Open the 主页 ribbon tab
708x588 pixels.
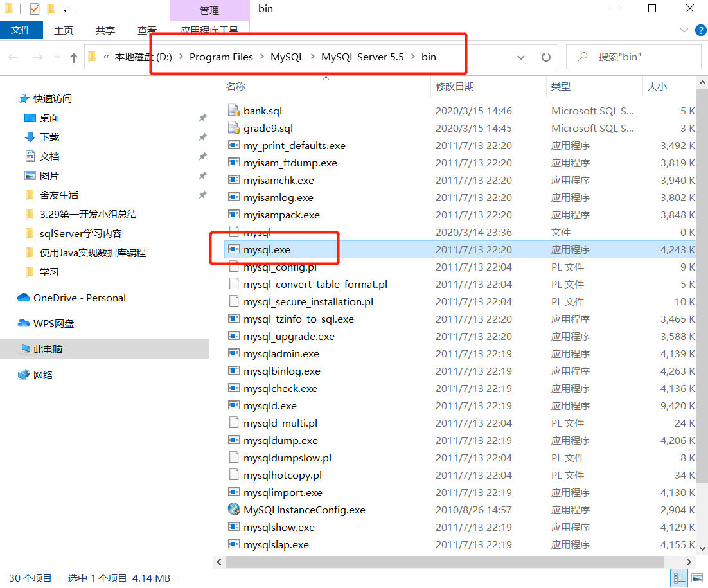point(64,30)
